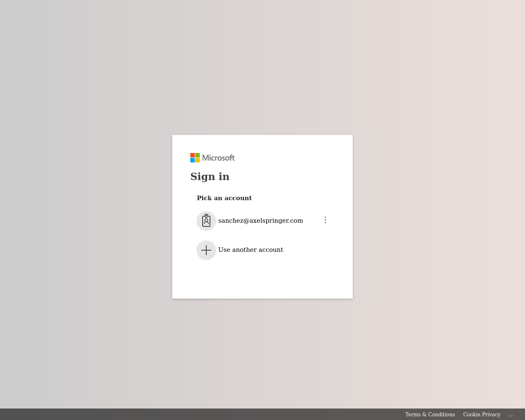Click the yellow square in the Microsoft logo
525x420 pixels.
197,160
